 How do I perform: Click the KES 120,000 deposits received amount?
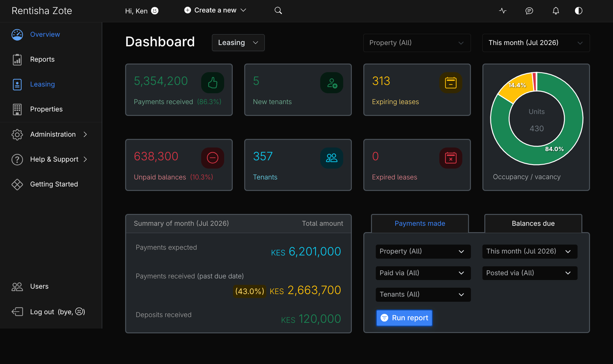point(311,319)
